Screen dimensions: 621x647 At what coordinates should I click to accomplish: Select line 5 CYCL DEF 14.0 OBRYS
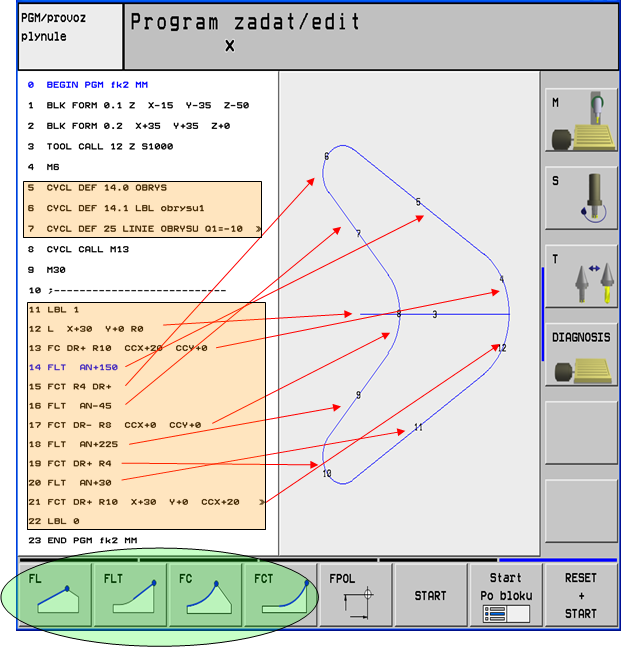97,188
